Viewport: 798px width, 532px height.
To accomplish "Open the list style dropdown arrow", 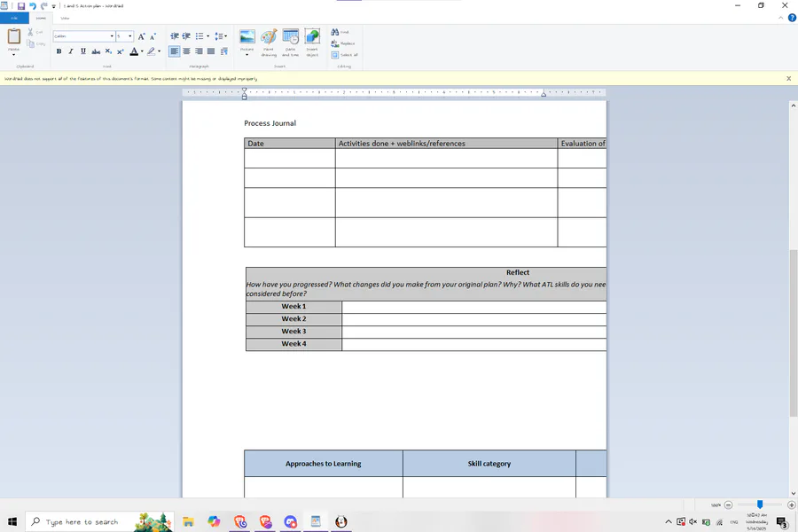I will [207, 36].
